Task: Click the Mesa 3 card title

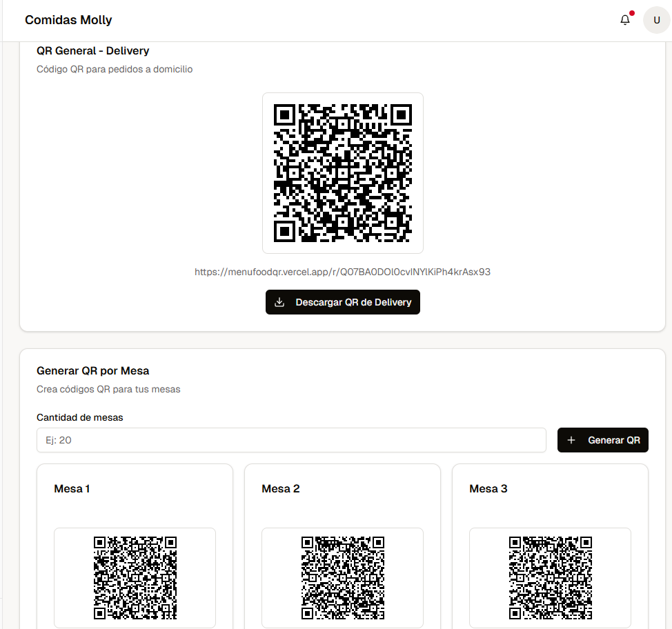Action: 488,488
